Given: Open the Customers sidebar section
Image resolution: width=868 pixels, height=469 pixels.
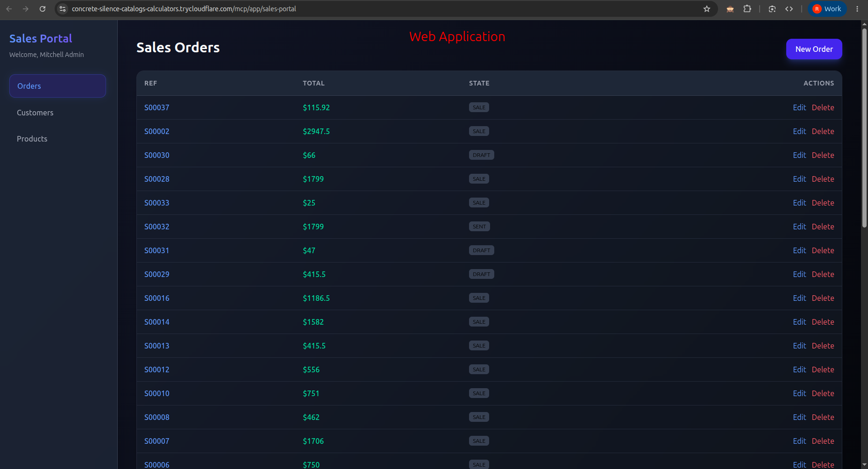Looking at the screenshot, I should (57, 113).
